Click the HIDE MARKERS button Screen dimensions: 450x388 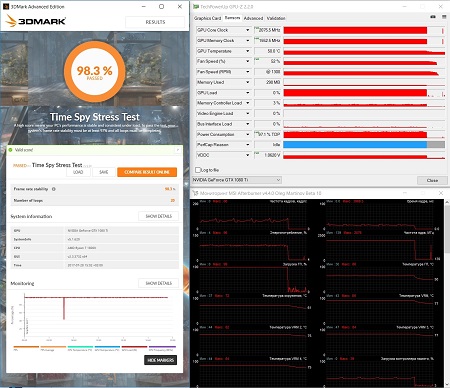pos(160,360)
